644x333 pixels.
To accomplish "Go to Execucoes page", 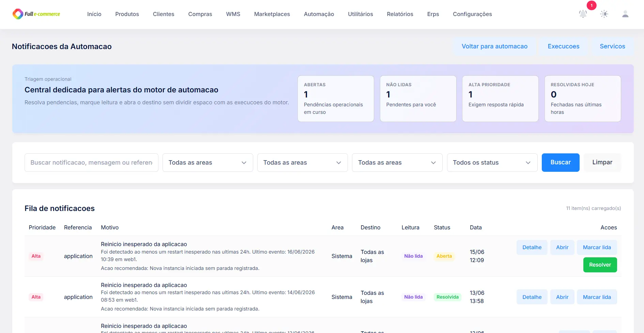I will [x=564, y=46].
